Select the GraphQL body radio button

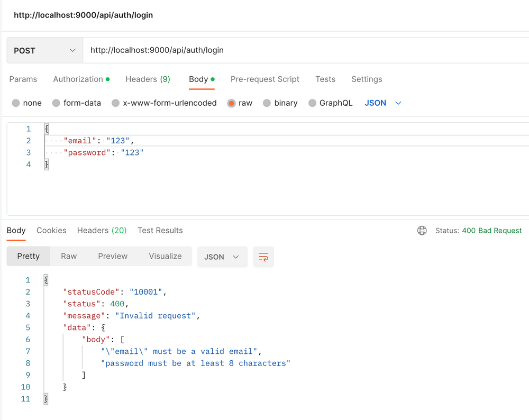tap(312, 103)
